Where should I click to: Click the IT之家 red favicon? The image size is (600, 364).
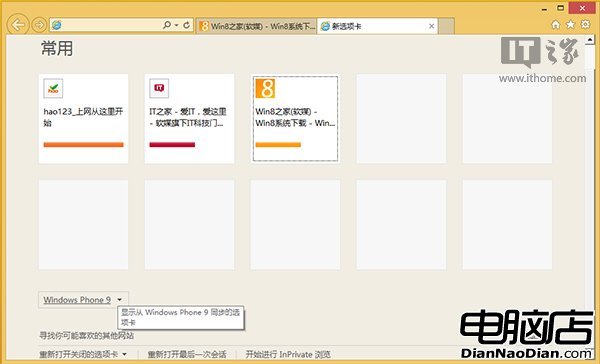pyautogui.click(x=159, y=88)
